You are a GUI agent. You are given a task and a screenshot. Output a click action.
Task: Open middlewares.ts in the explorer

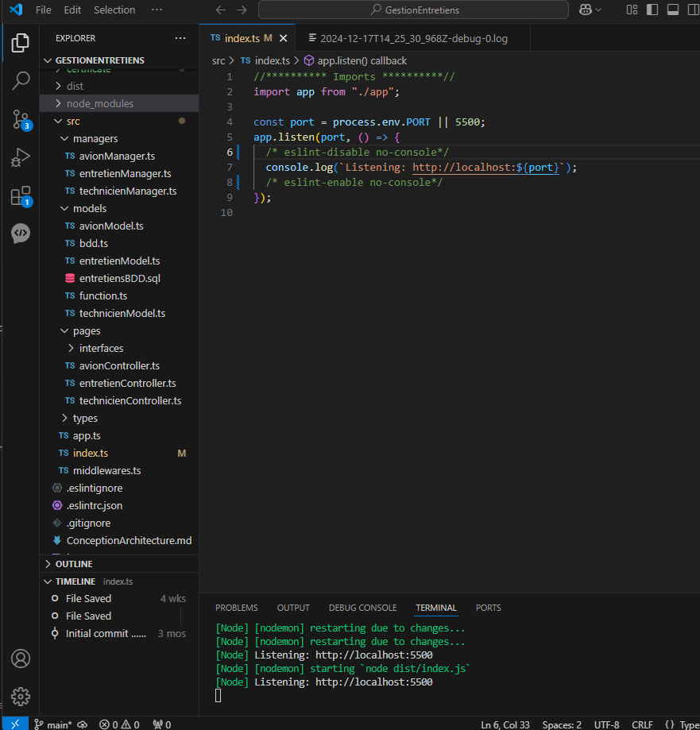point(119,471)
